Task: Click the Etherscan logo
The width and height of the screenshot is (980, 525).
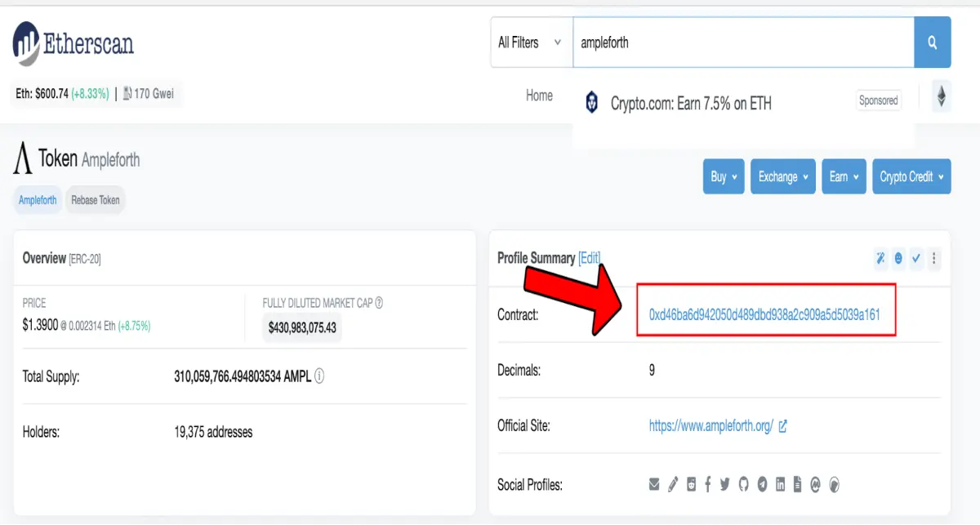Action: (73, 44)
